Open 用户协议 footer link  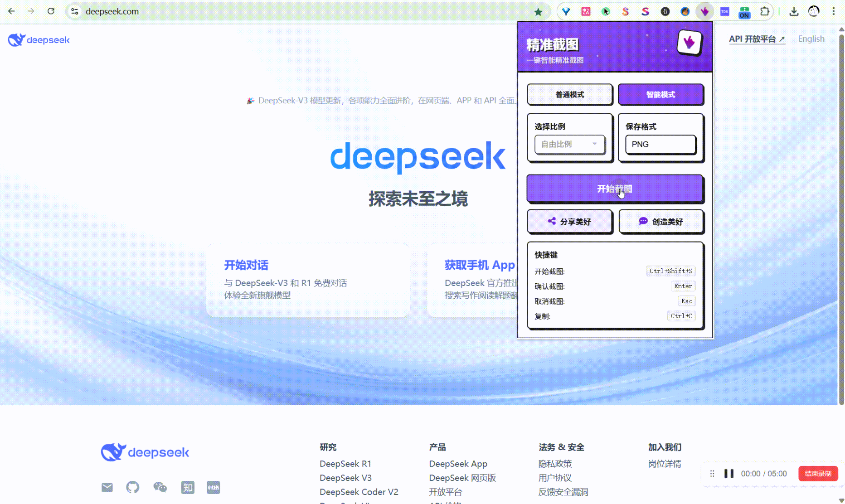[x=555, y=478]
